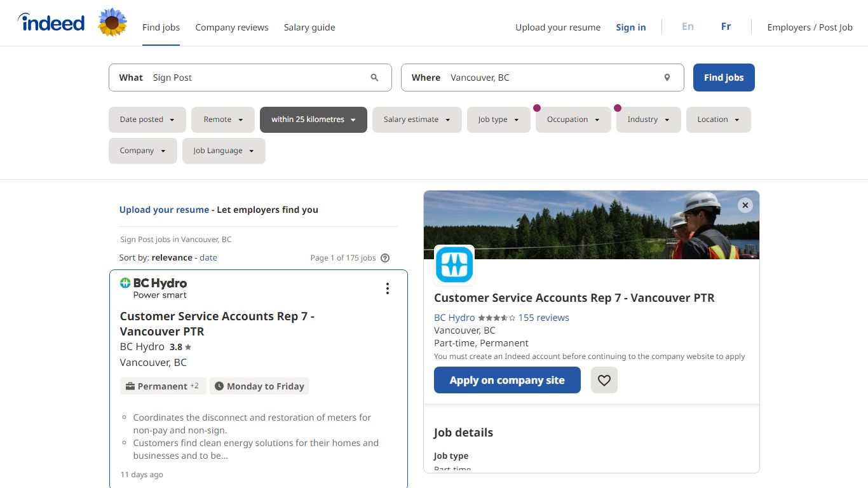
Task: Click the BC Hydro Power smart logo
Action: pyautogui.click(x=153, y=288)
